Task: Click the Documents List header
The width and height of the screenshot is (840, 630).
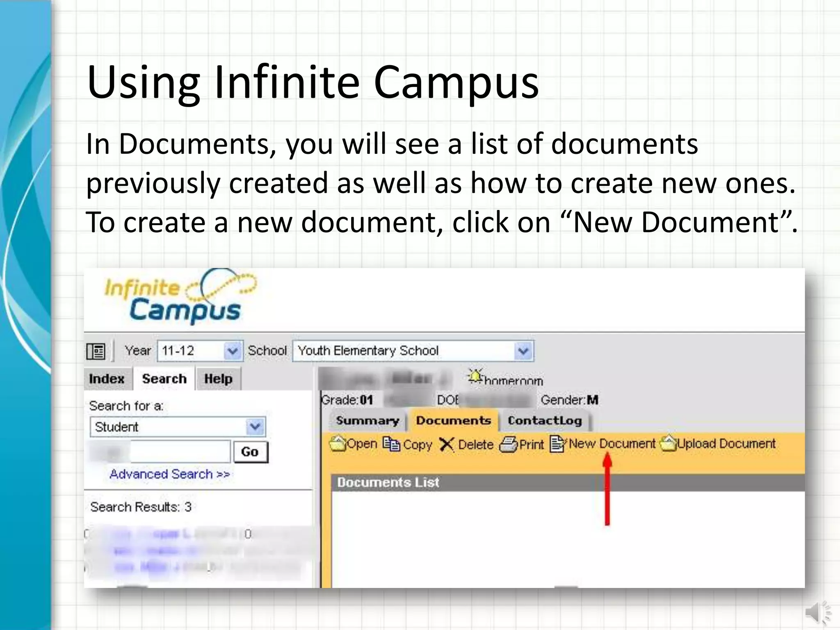Action: pos(568,482)
